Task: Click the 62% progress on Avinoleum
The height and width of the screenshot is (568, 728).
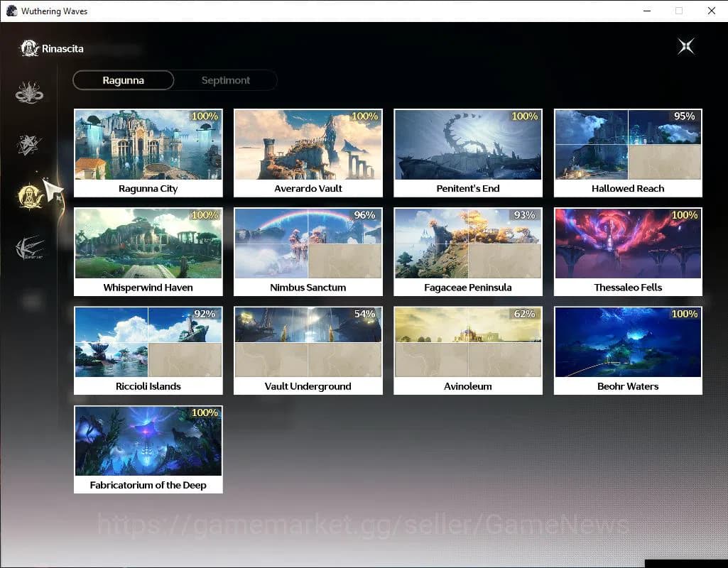Action: point(524,314)
